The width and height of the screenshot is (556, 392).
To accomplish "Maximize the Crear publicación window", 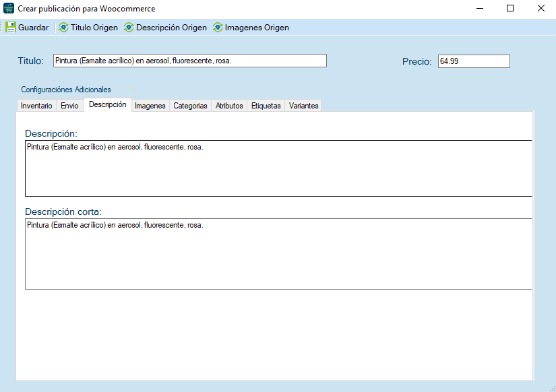I will tap(510, 8).
